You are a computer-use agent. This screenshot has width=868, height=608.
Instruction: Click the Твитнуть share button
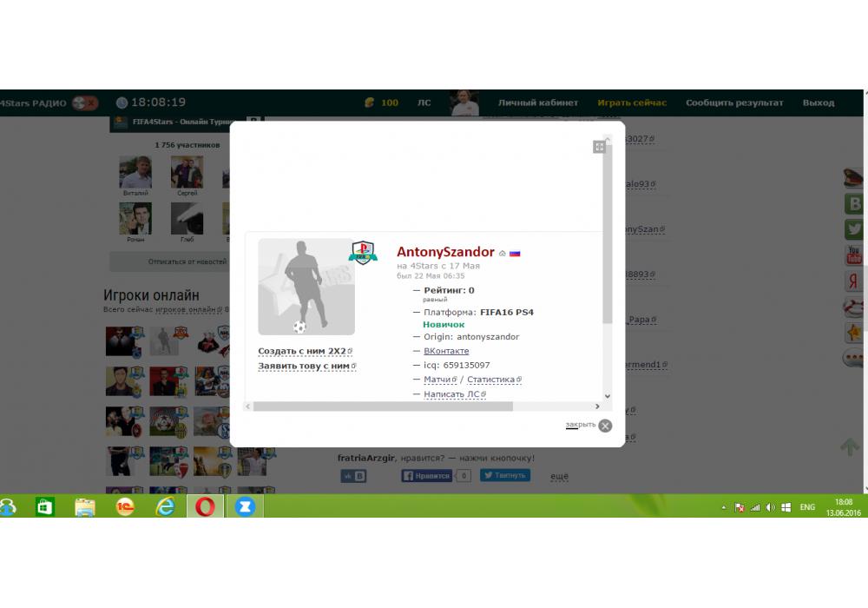tap(504, 476)
